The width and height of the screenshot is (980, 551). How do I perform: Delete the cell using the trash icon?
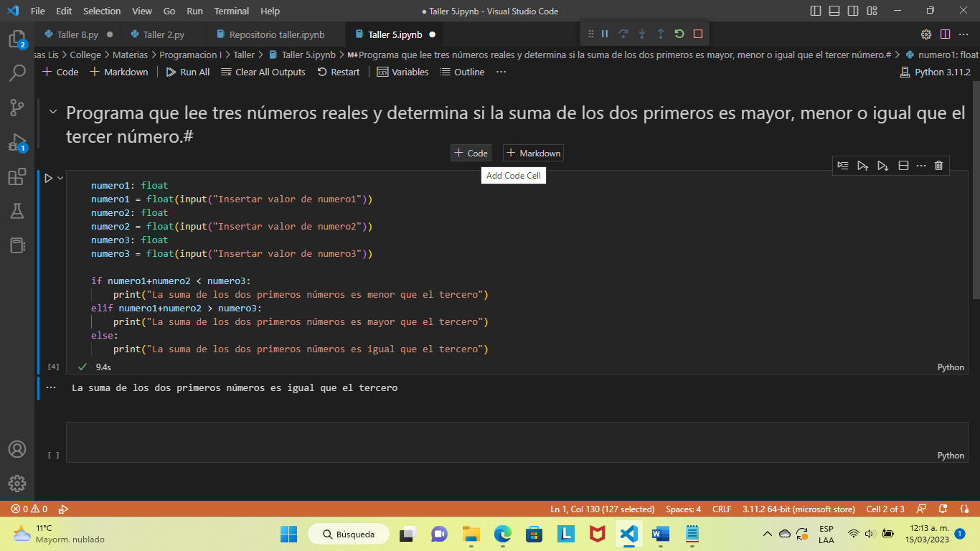point(938,165)
